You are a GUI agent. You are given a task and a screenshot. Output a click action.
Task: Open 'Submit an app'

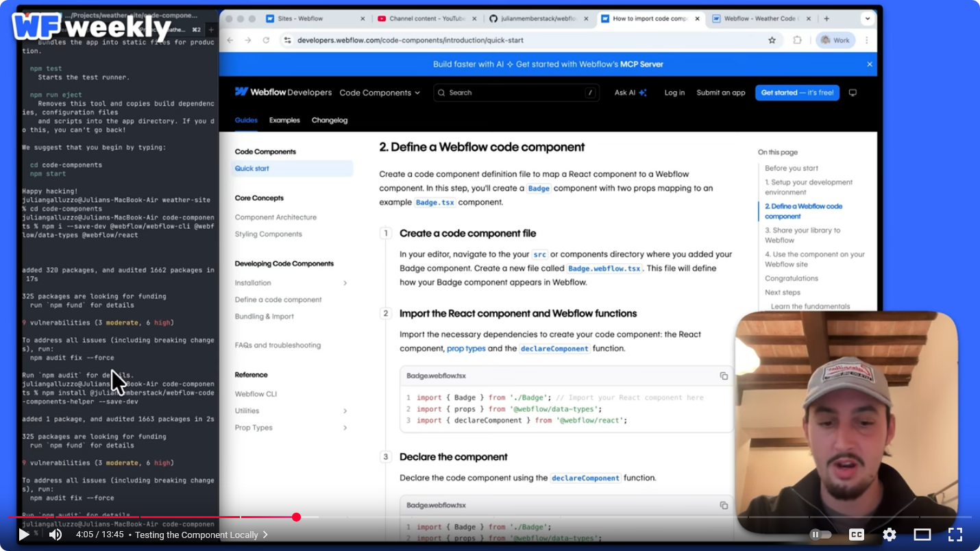[720, 93]
